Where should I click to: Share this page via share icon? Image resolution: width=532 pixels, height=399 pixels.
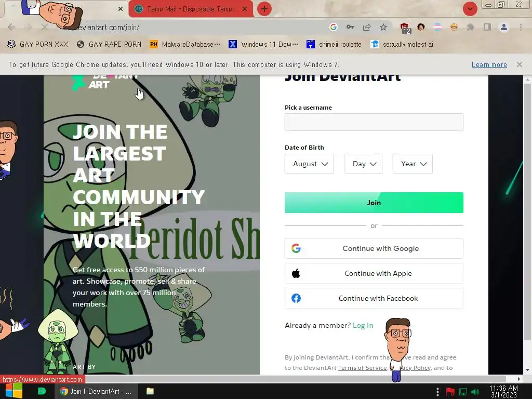(366, 27)
